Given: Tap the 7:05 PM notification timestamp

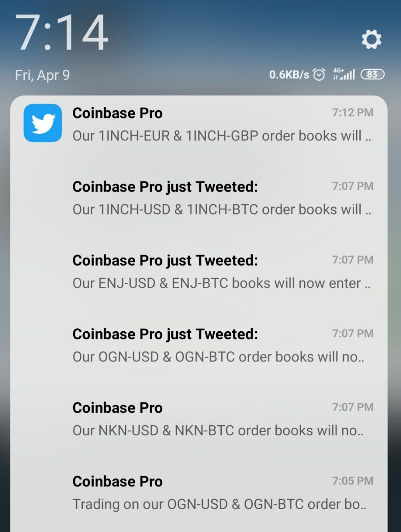Looking at the screenshot, I should point(353,480).
